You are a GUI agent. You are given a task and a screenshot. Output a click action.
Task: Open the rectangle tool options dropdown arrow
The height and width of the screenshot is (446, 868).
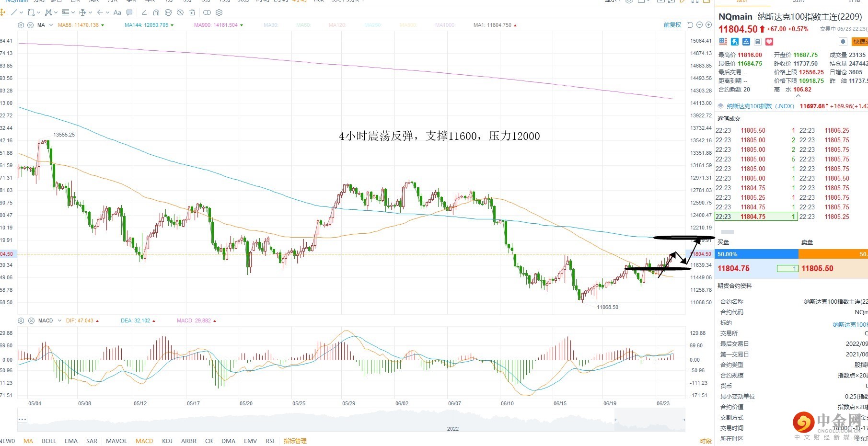39,12
